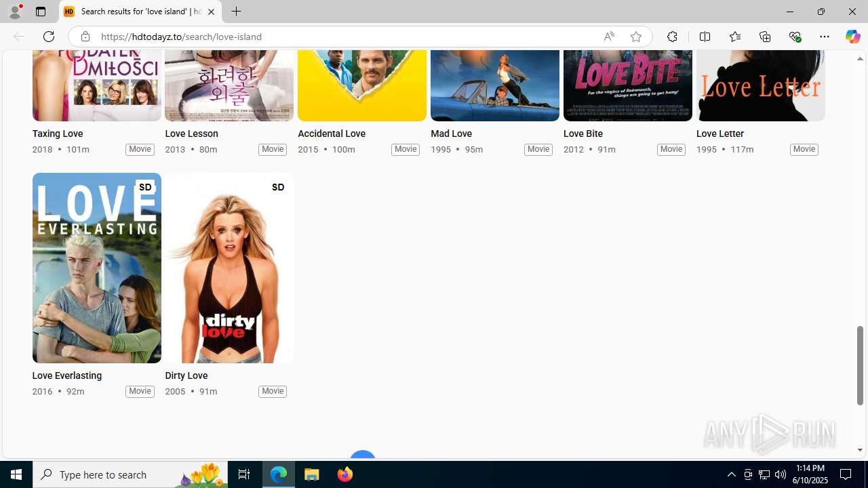868x488 pixels.
Task: Activate Read aloud in address bar
Action: (609, 37)
